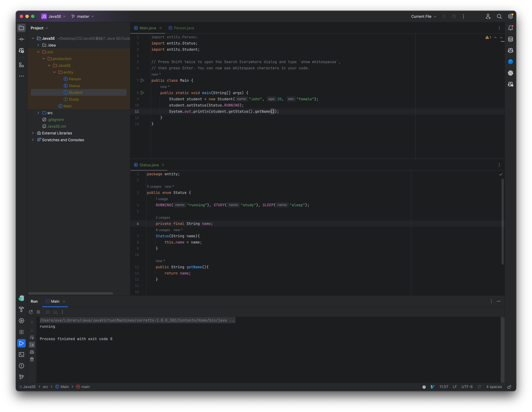Screen dimensions: 532x412
Task: Open Search Everywhere magnifier
Action: 499,16
